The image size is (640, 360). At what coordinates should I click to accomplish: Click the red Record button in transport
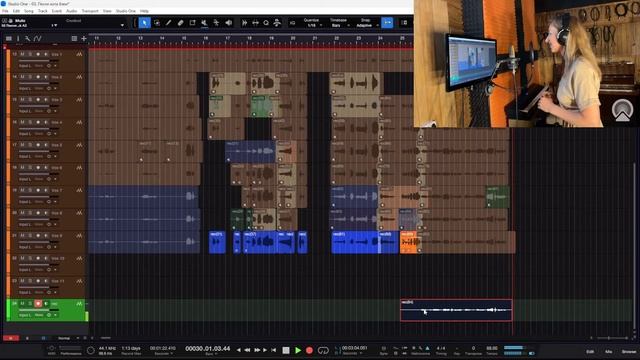[x=309, y=350]
